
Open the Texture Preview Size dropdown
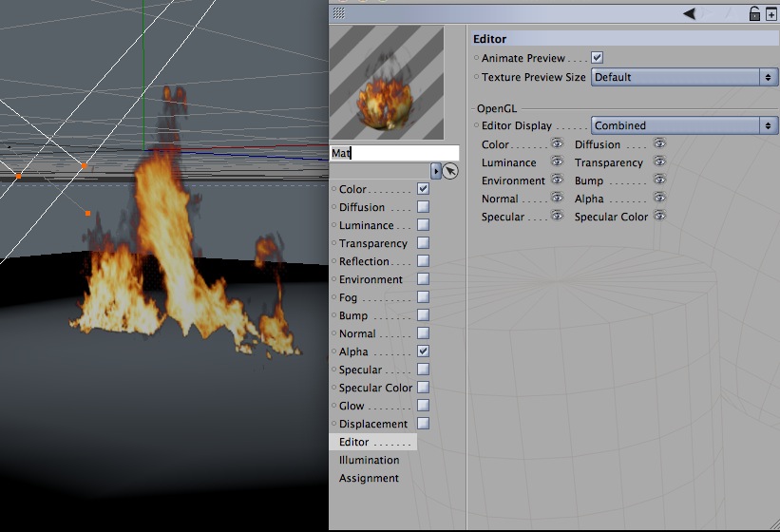click(x=684, y=77)
